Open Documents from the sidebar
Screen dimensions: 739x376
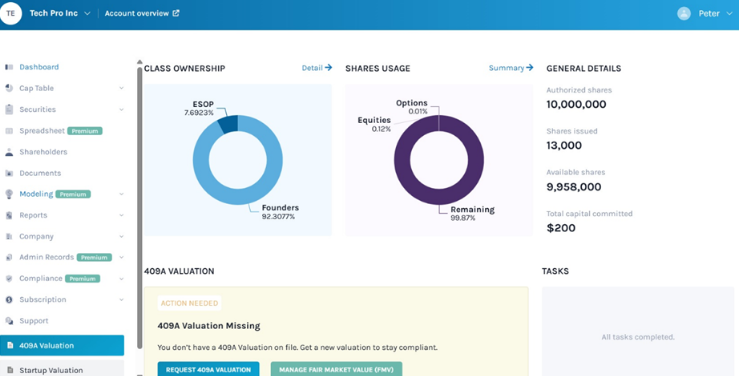[x=40, y=173]
